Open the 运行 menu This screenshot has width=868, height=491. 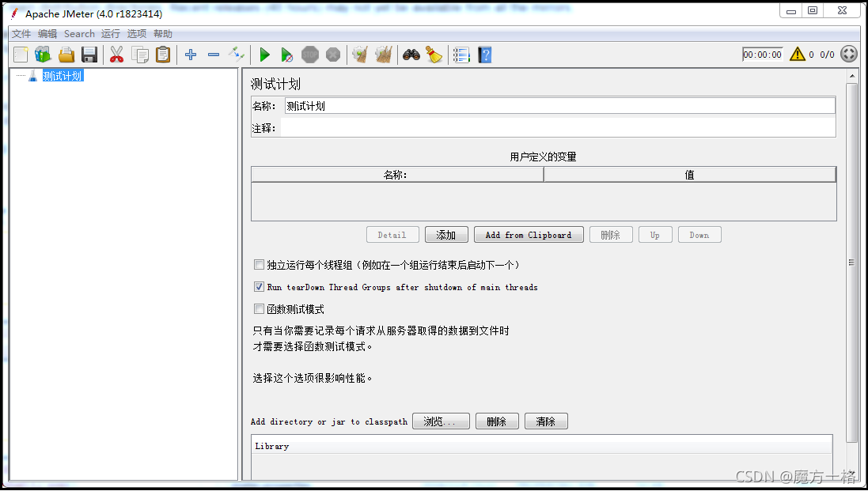pyautogui.click(x=110, y=34)
